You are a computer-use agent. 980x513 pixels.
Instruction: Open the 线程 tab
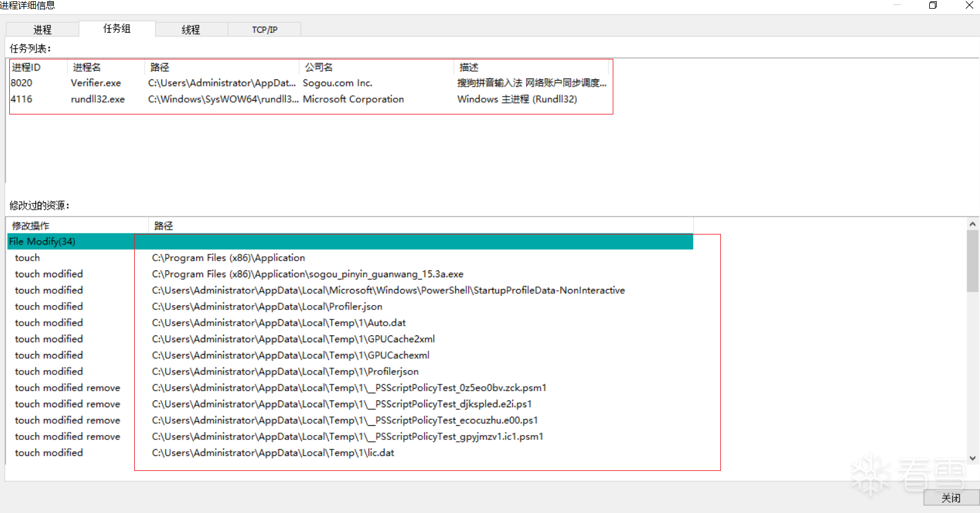tap(191, 30)
